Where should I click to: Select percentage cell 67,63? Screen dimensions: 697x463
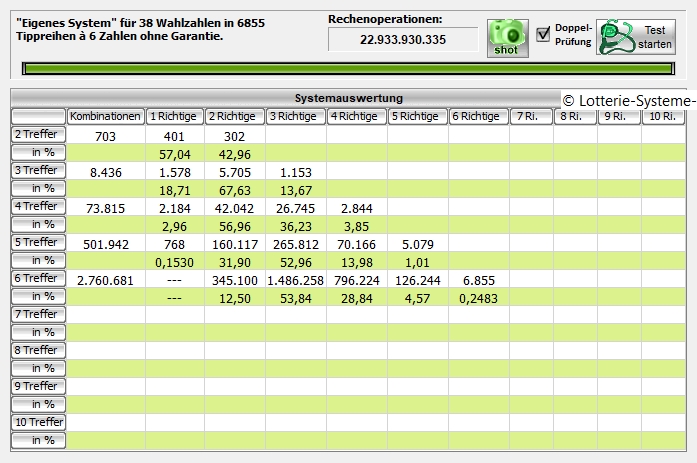234,190
